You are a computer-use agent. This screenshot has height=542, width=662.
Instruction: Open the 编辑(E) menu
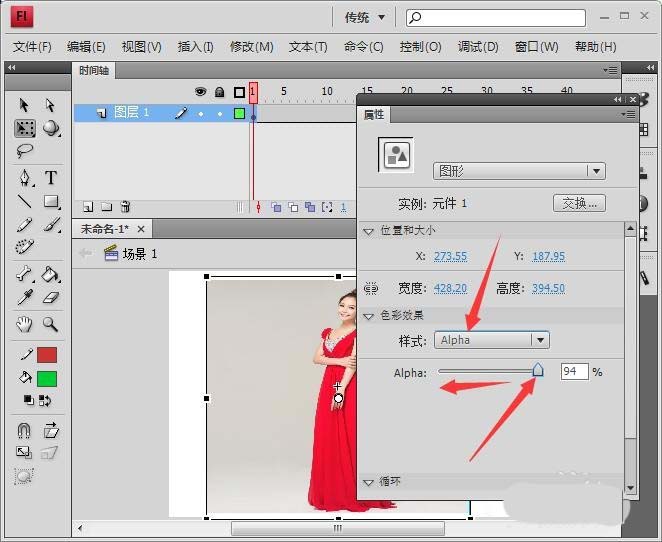pyautogui.click(x=86, y=47)
